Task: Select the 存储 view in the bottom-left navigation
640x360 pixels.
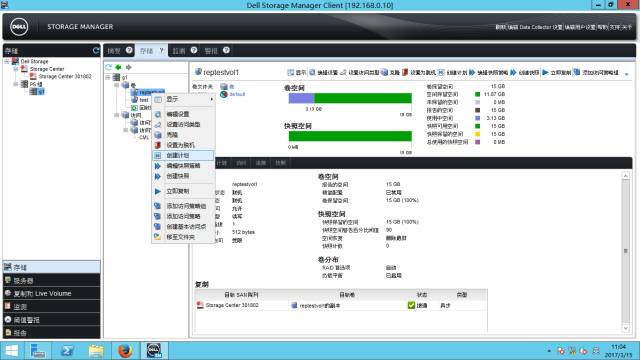Action: tap(51, 267)
